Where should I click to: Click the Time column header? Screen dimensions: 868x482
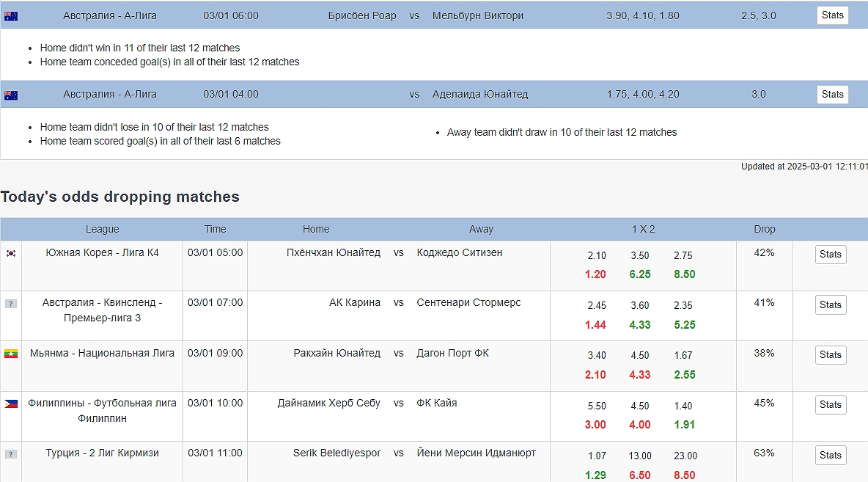click(215, 229)
